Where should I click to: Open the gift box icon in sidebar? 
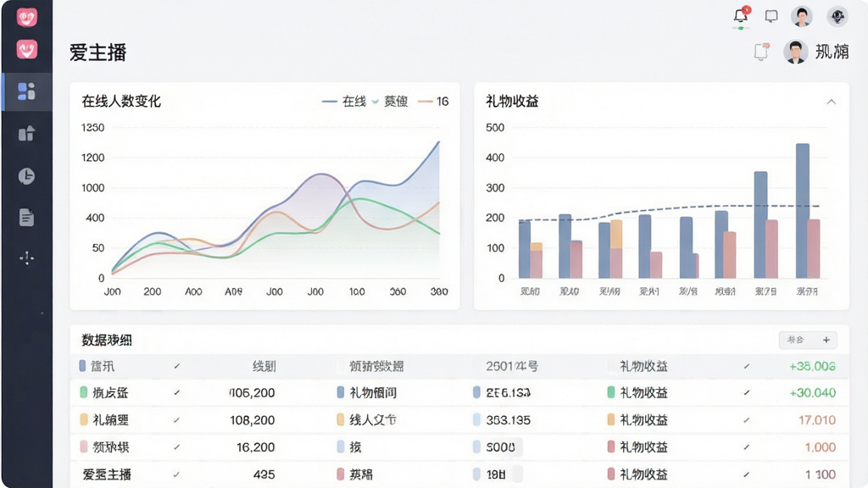(26, 133)
